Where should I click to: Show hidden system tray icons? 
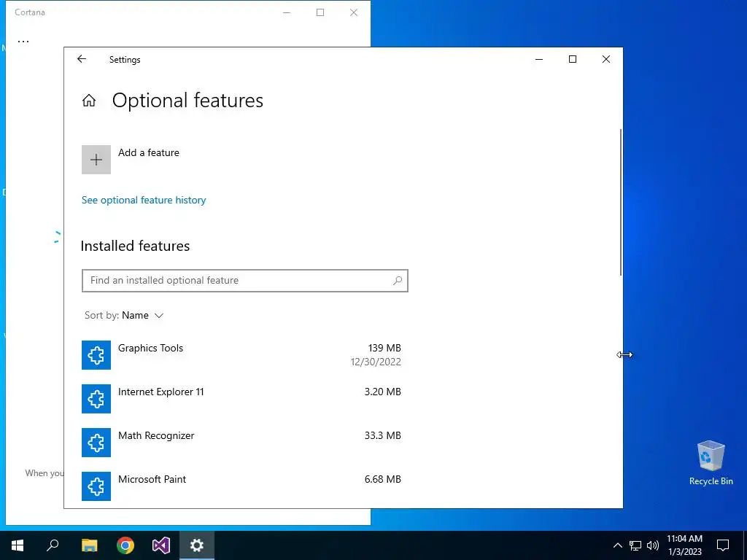tap(617, 545)
